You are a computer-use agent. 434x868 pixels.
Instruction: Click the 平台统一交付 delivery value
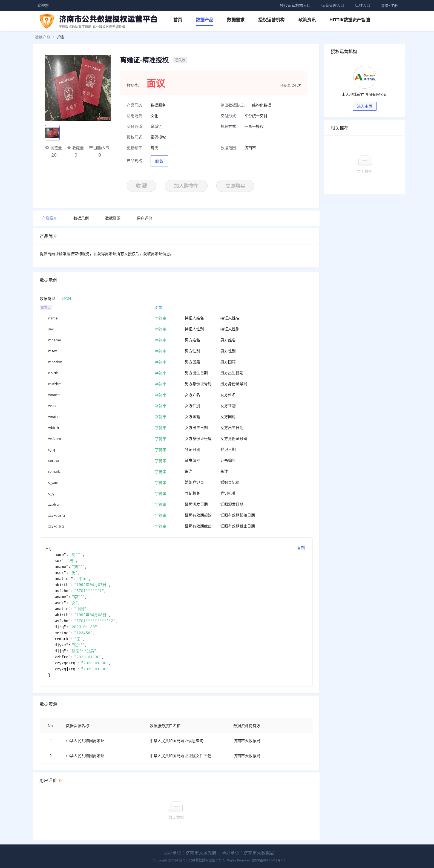[x=256, y=116]
